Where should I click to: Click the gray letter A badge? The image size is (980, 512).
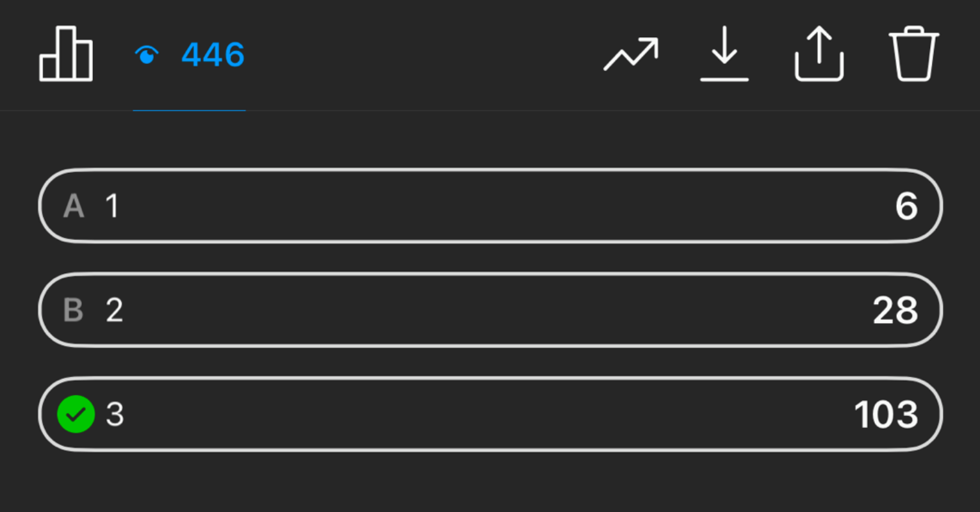pyautogui.click(x=74, y=206)
